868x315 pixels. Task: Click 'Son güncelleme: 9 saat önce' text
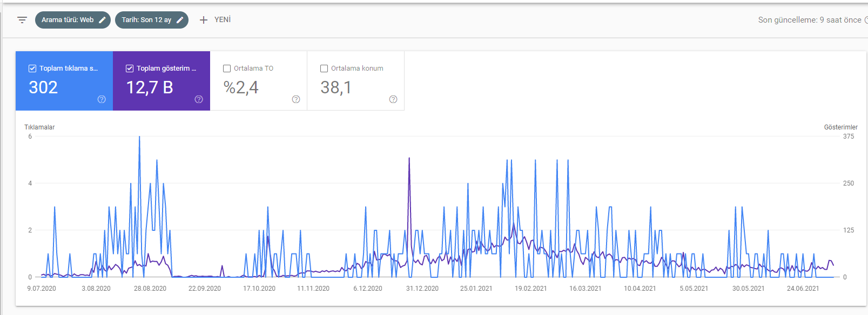(810, 20)
